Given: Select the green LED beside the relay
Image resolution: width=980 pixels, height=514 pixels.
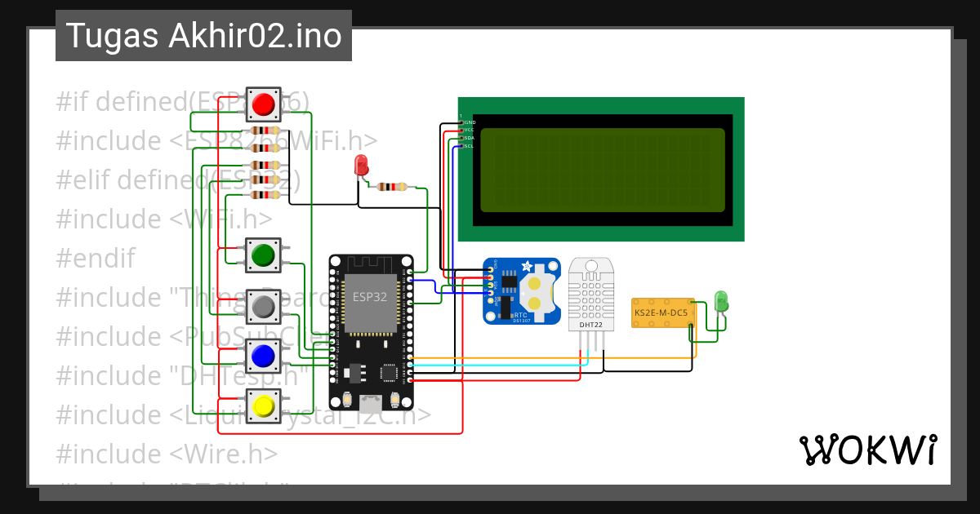Looking at the screenshot, I should [x=720, y=302].
